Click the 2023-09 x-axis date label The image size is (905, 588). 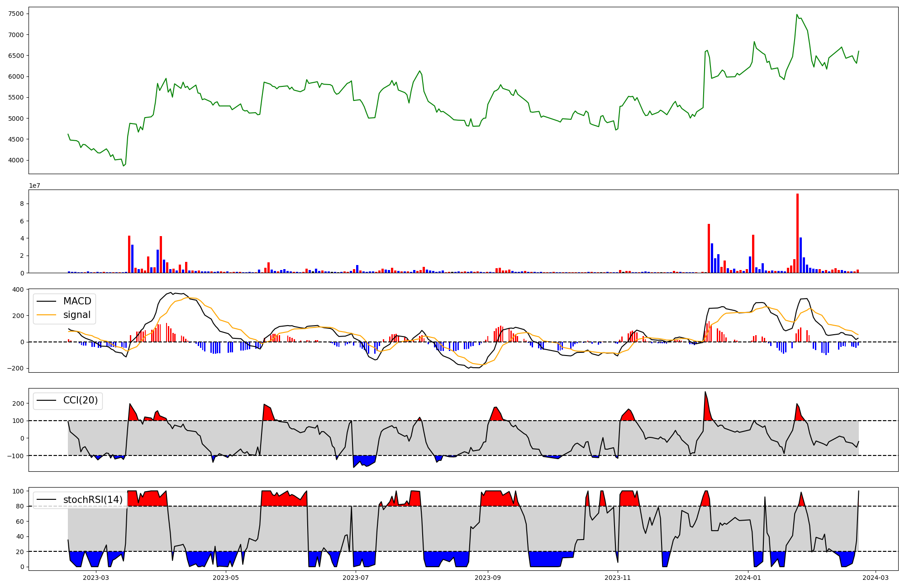coord(488,578)
